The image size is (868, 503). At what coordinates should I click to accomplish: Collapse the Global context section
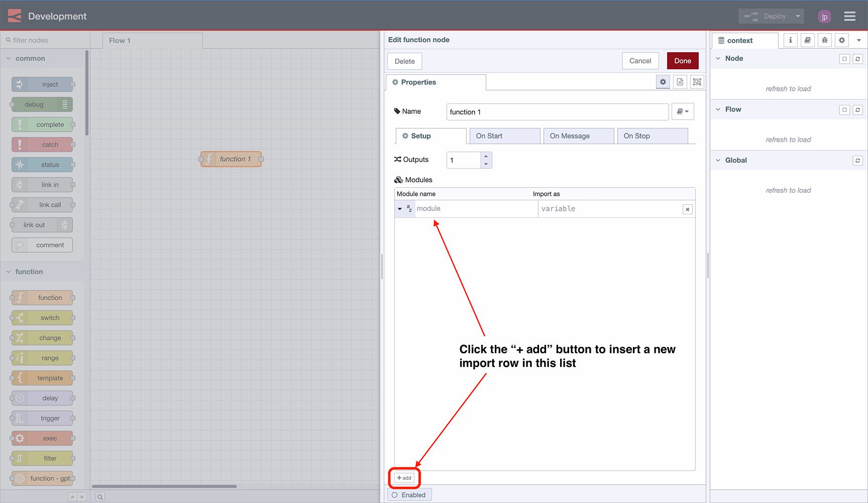click(717, 160)
